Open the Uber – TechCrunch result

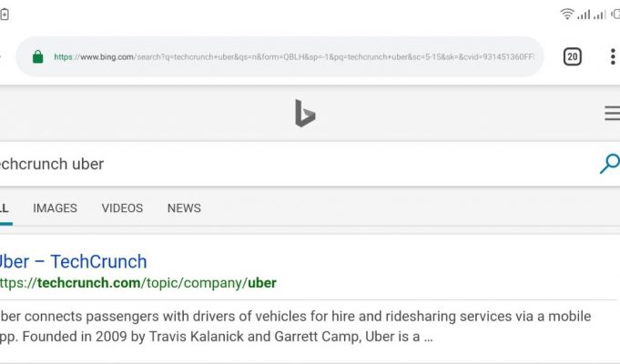(73, 262)
